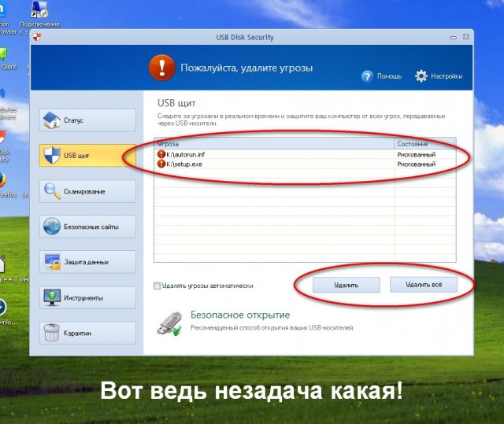Click the Угроза column header
This screenshot has width=504, height=424.
(x=275, y=144)
